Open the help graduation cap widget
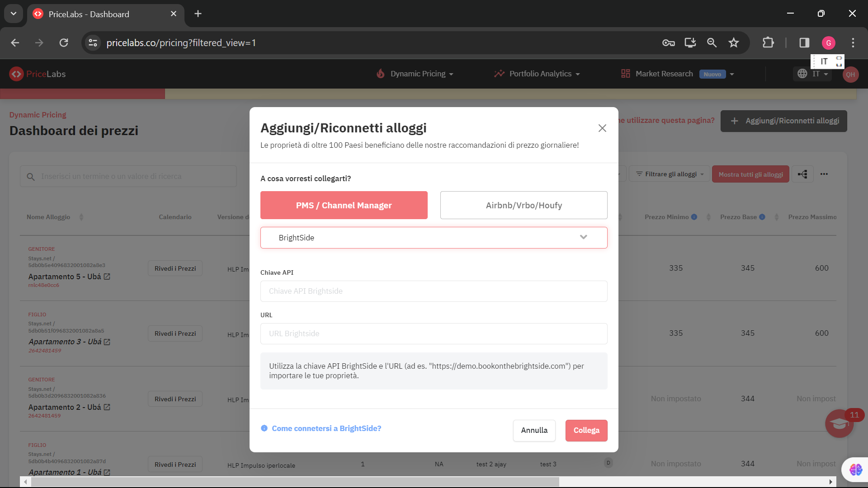 coord(839,423)
